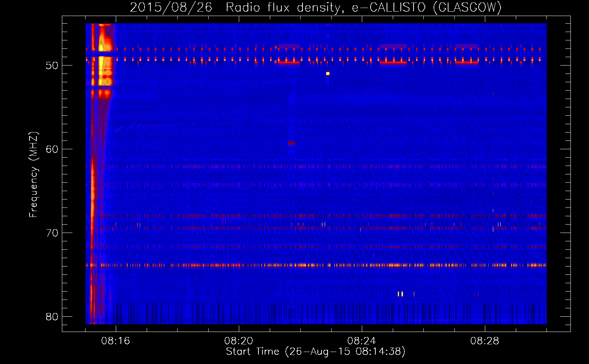Viewport: 589px width, 364px height.
Task: Click the yellow spike near 51 MHz
Action: point(328,74)
